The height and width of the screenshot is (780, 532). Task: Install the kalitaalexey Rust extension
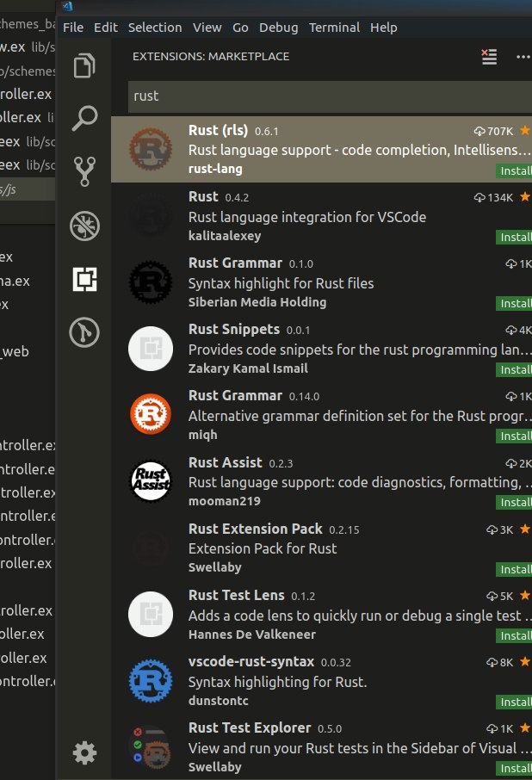514,237
